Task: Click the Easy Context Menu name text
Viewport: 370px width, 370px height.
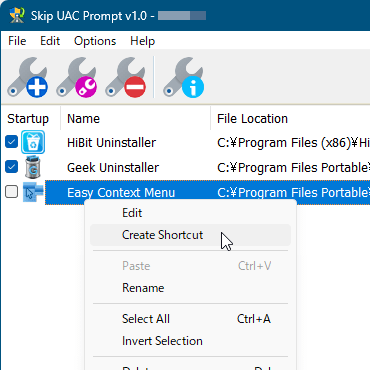Action: point(121,193)
